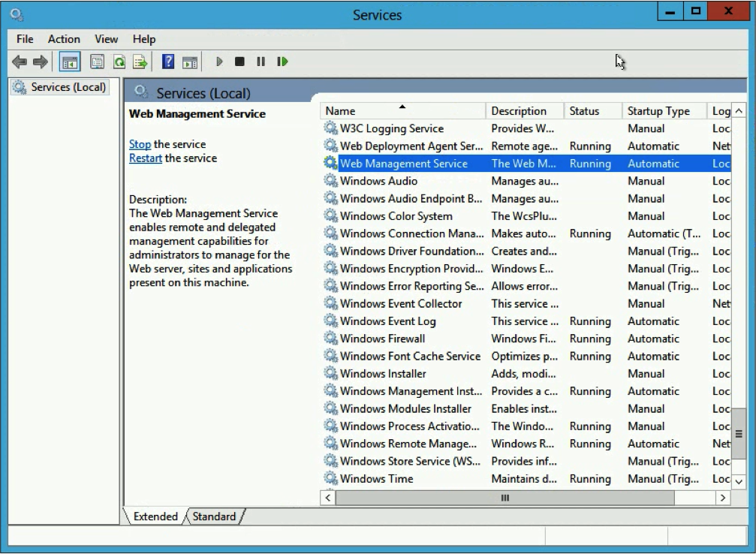Click horizontal scrollbar left arrow
756x554 pixels.
click(328, 498)
